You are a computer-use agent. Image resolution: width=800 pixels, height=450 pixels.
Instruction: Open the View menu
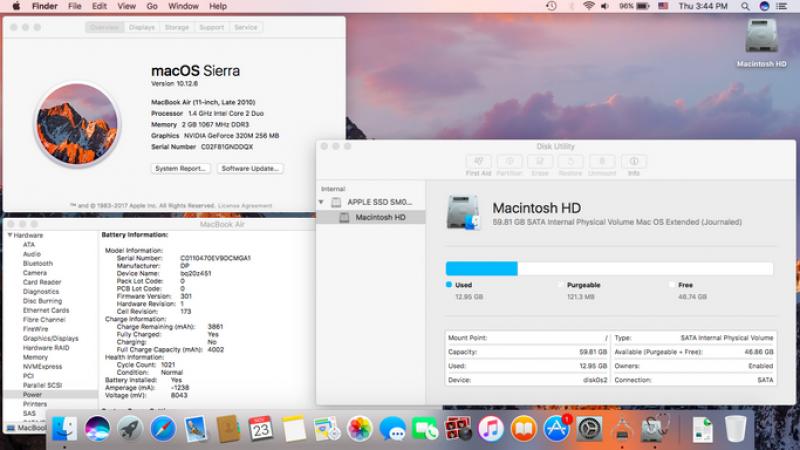tap(127, 6)
